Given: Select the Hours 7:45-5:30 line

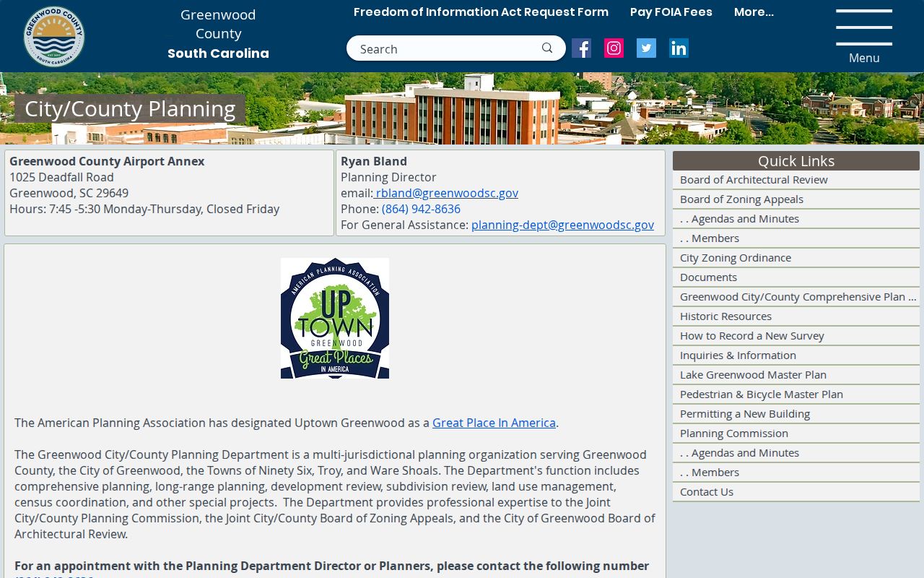Looking at the screenshot, I should click(x=144, y=209).
